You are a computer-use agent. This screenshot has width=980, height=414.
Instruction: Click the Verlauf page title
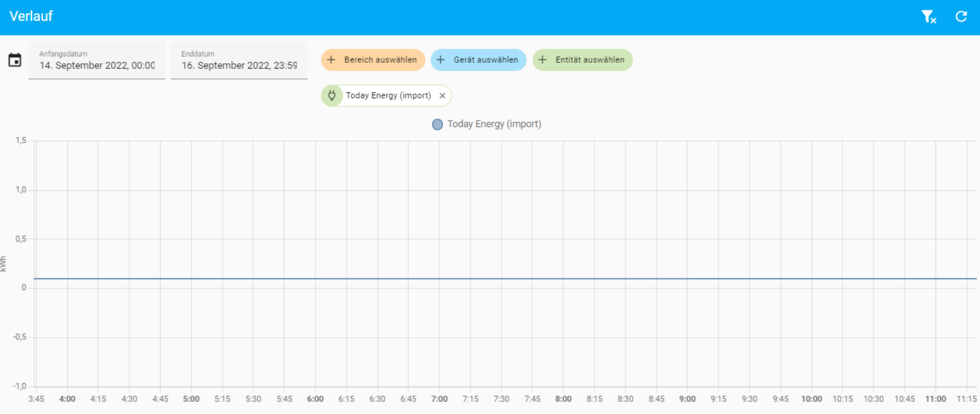[x=31, y=16]
